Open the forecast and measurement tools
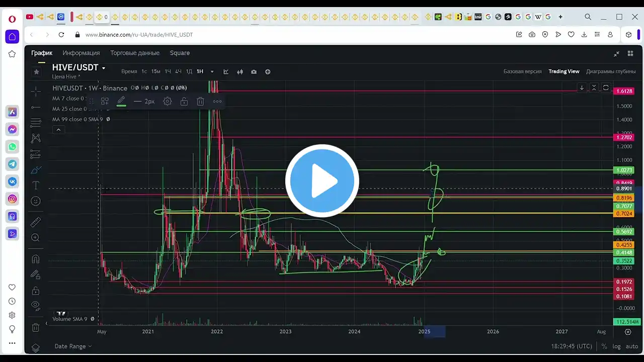644x362 pixels. pyautogui.click(x=36, y=154)
